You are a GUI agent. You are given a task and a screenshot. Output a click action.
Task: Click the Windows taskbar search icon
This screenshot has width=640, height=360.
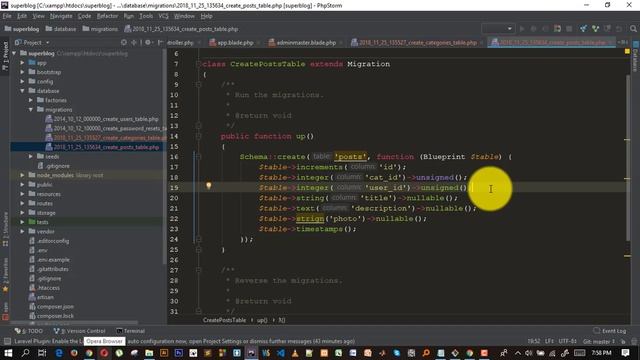(x=25, y=353)
